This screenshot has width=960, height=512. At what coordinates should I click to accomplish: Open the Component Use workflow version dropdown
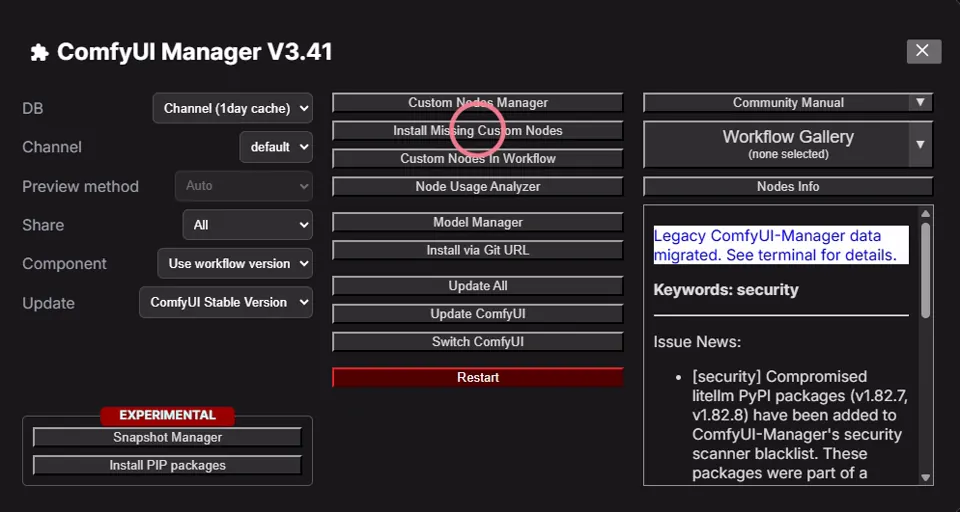click(x=235, y=263)
